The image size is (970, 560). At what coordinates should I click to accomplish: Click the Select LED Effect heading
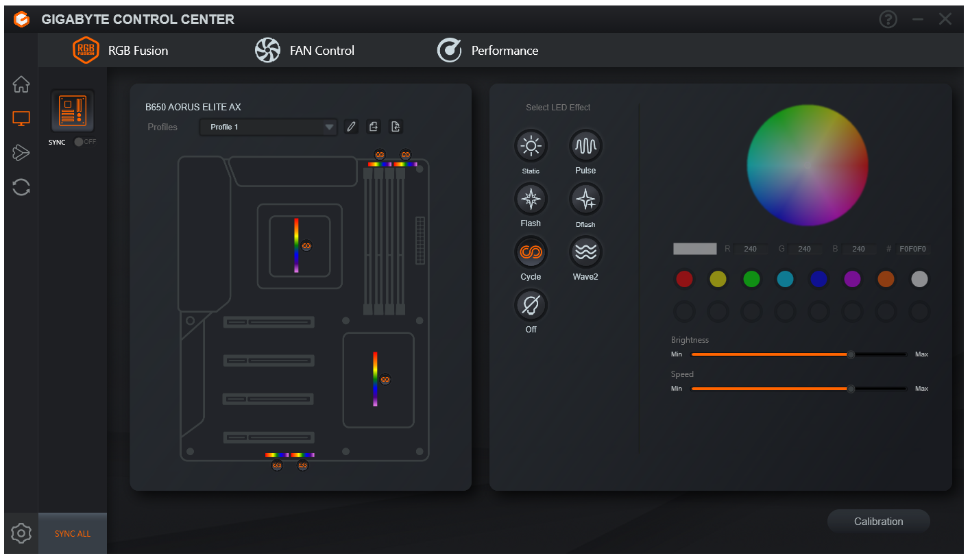(x=558, y=108)
